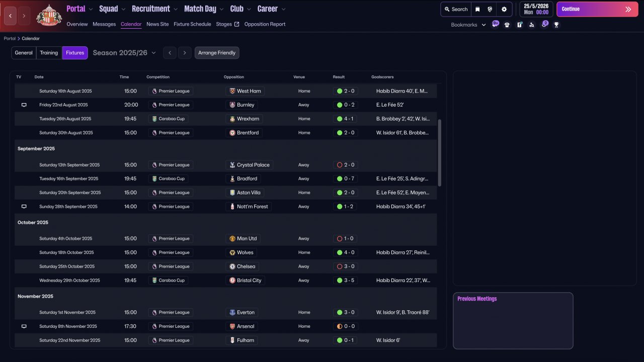
Task: Click the September 2025 month heading
Action: tap(36, 149)
